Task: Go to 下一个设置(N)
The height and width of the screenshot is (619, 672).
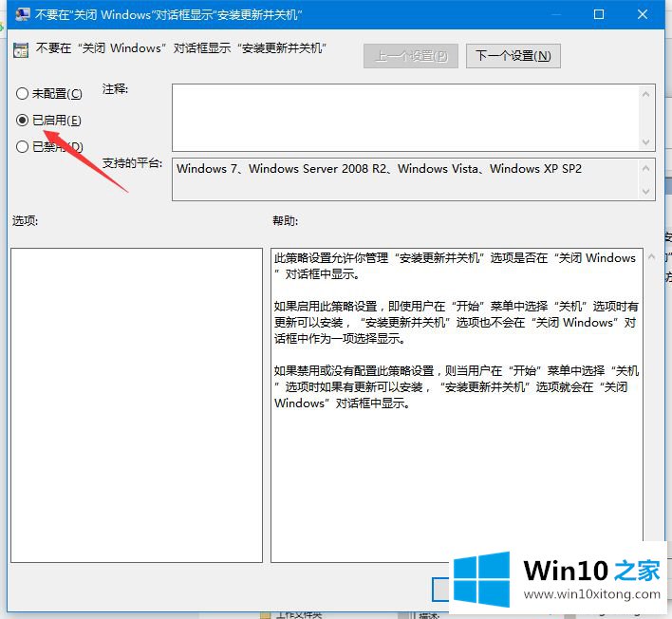Action: tap(513, 56)
